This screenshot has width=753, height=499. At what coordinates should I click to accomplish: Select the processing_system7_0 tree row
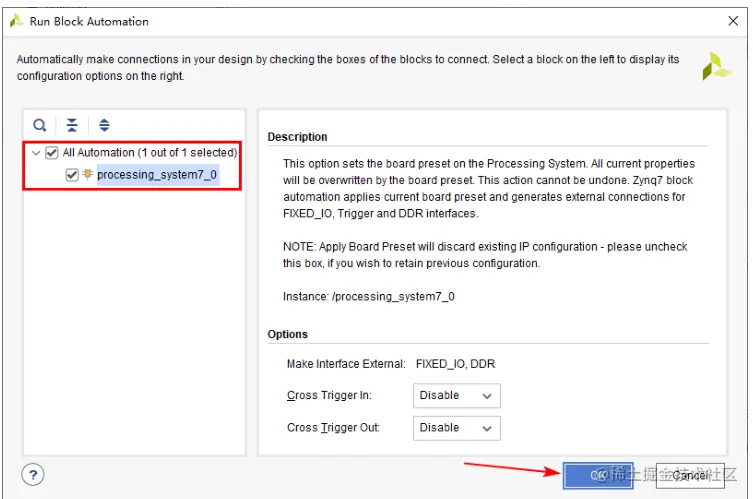click(157, 174)
